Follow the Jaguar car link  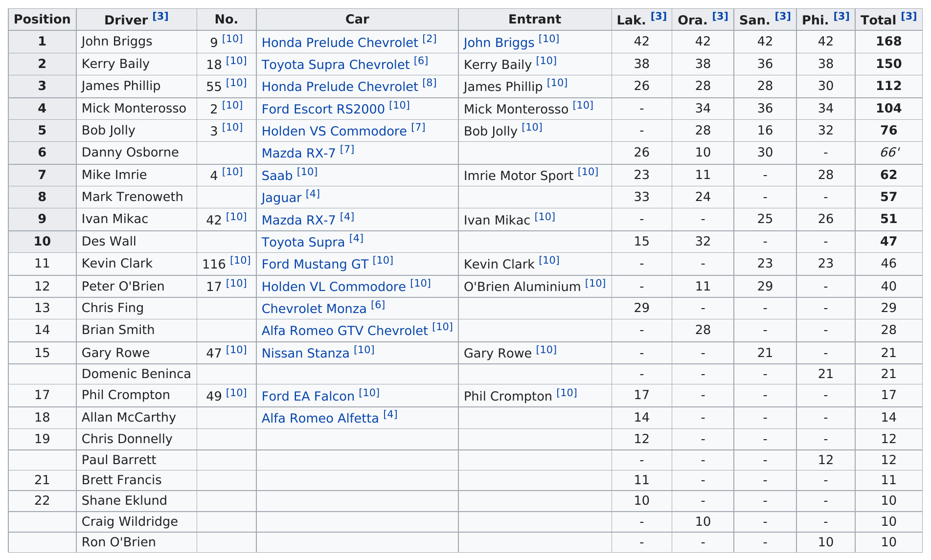click(281, 198)
